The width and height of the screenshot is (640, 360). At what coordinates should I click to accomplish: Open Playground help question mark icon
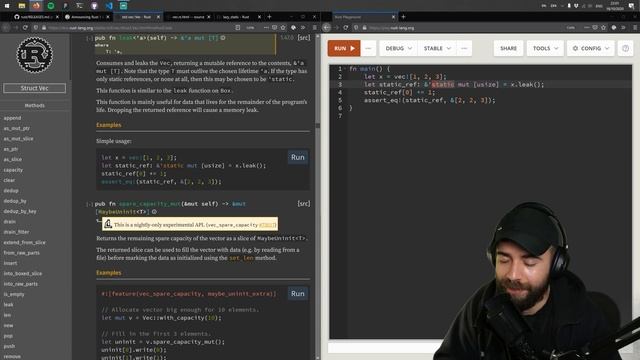click(x=625, y=48)
